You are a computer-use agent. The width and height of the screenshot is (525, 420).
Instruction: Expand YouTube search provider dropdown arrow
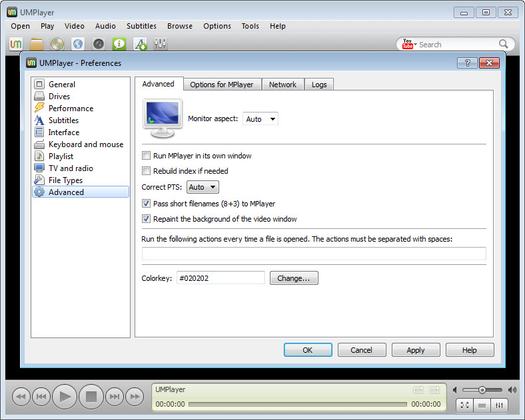coord(416,44)
